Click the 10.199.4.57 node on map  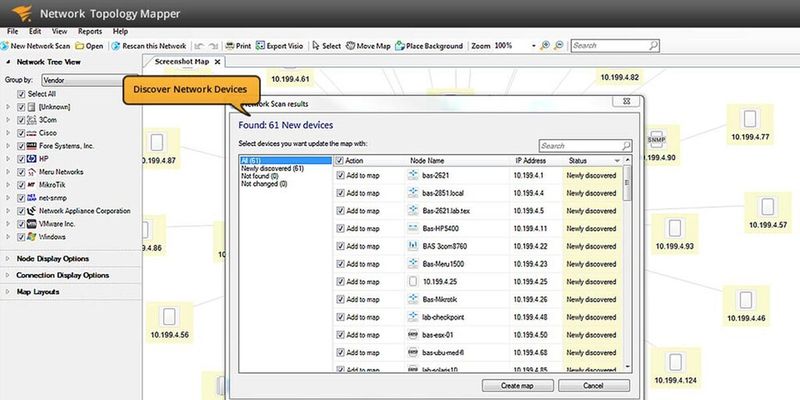pos(767,212)
